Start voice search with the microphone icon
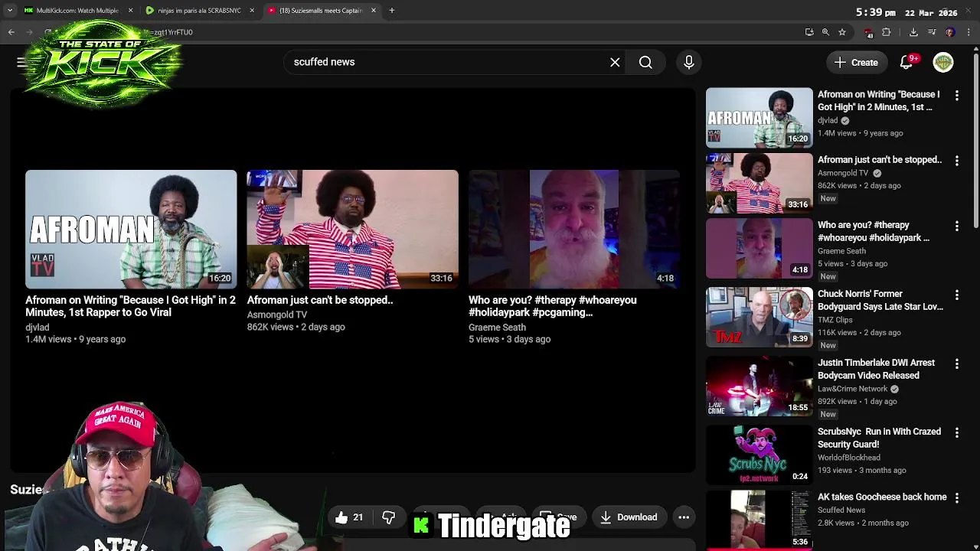Viewport: 980px width, 551px height. pos(688,62)
